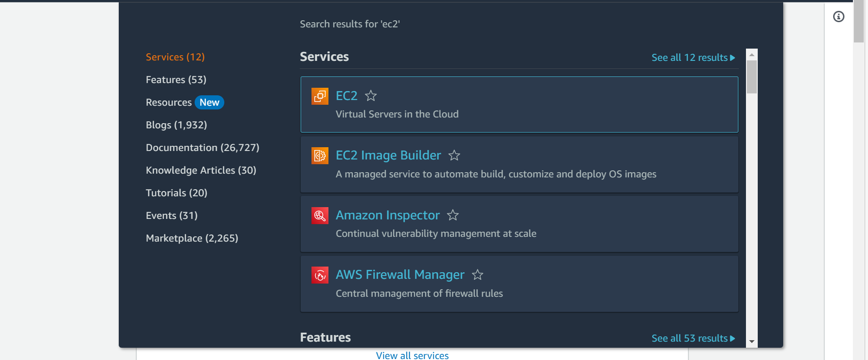Viewport: 868px width, 360px height.
Task: Click the orange EC2 service icon
Action: 320,96
